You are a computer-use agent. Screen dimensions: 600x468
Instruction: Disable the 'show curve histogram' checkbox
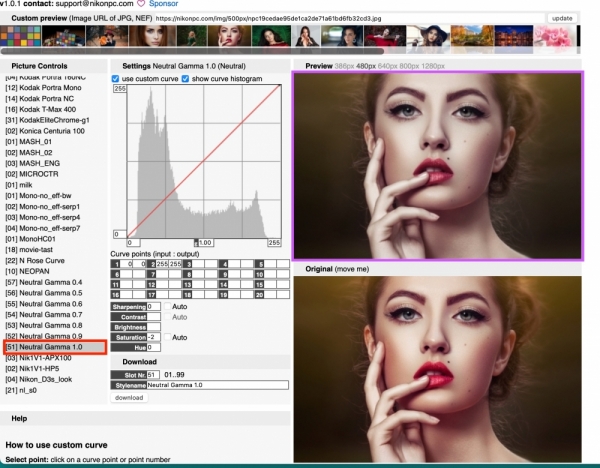pos(185,78)
